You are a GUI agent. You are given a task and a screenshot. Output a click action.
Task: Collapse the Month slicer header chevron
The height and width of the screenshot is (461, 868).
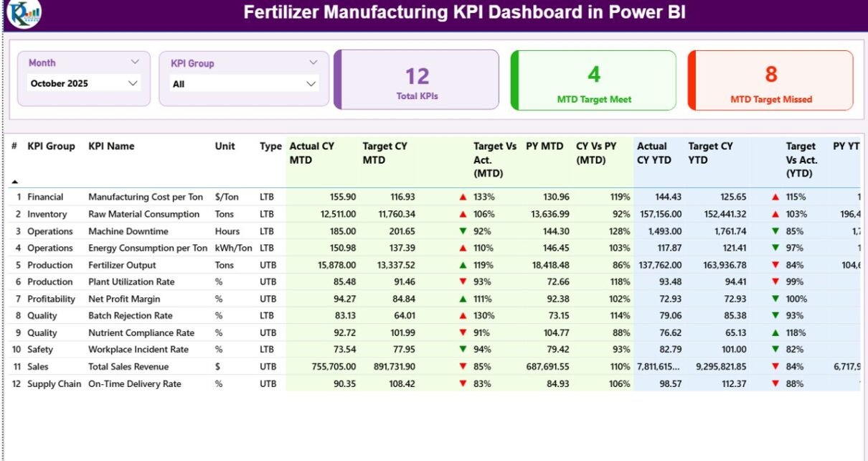pyautogui.click(x=135, y=62)
